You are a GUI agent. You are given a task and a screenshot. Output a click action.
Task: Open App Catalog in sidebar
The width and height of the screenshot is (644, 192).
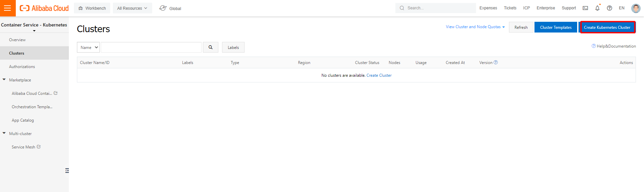[23, 120]
